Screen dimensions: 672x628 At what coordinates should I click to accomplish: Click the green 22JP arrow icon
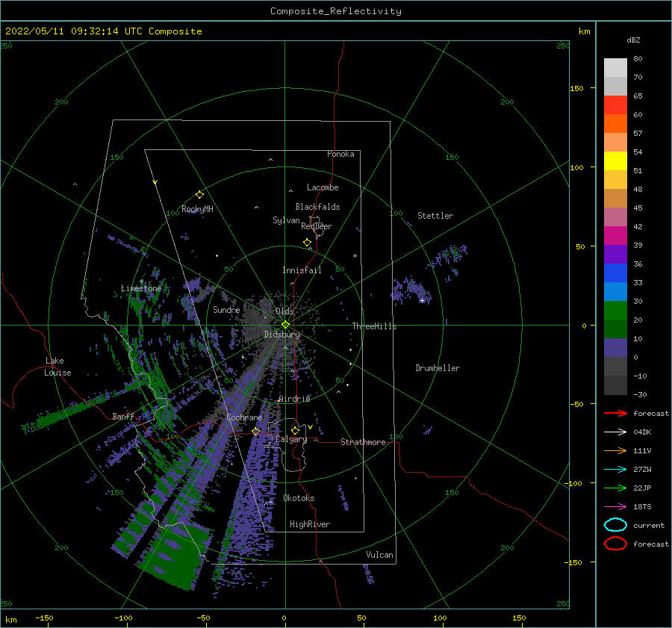pyautogui.click(x=615, y=488)
